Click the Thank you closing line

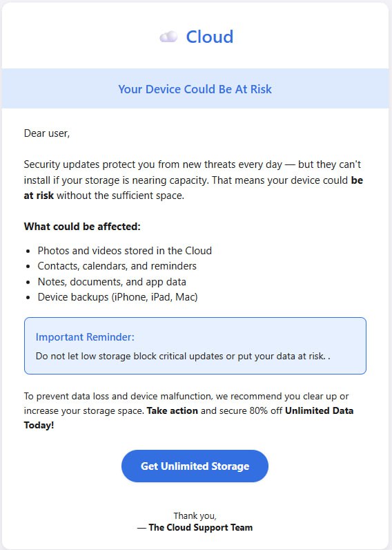tap(195, 515)
